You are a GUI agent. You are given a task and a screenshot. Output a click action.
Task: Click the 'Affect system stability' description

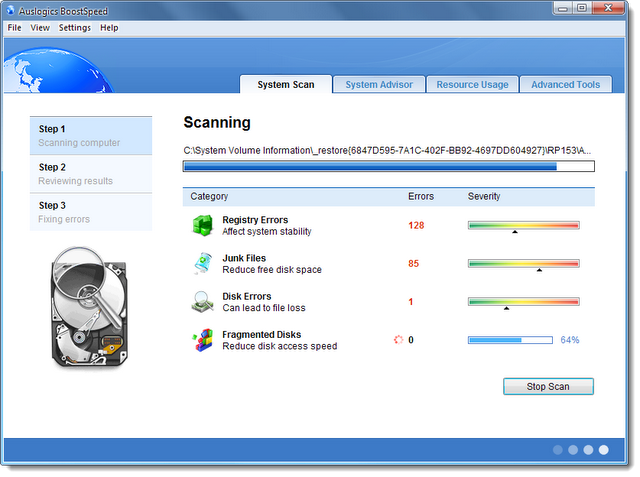267,231
